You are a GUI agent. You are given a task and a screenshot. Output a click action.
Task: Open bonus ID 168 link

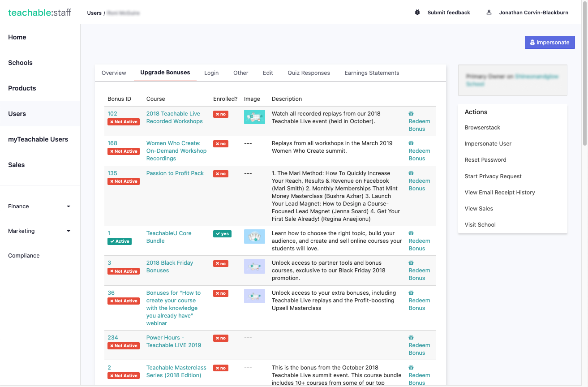[x=112, y=143]
